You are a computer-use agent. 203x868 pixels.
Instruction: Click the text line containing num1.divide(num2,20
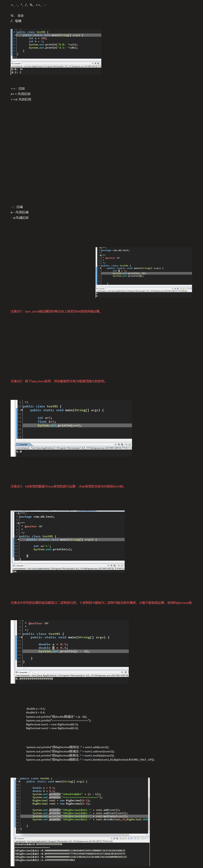click(90, 760)
